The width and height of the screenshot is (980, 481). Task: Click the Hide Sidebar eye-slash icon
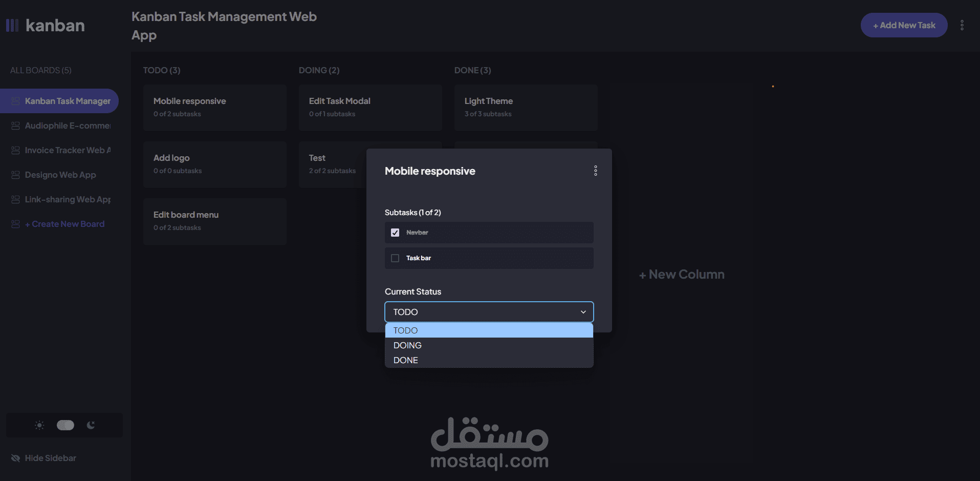point(15,458)
